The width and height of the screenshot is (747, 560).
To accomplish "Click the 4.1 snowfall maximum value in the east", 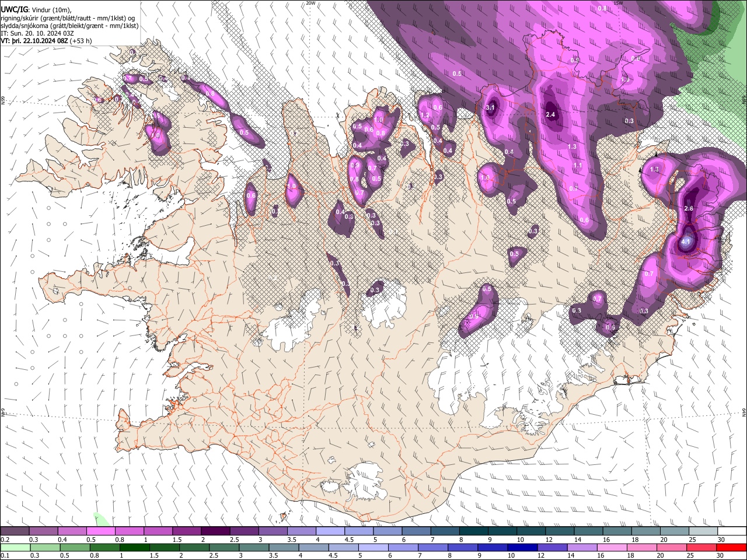I will click(686, 241).
